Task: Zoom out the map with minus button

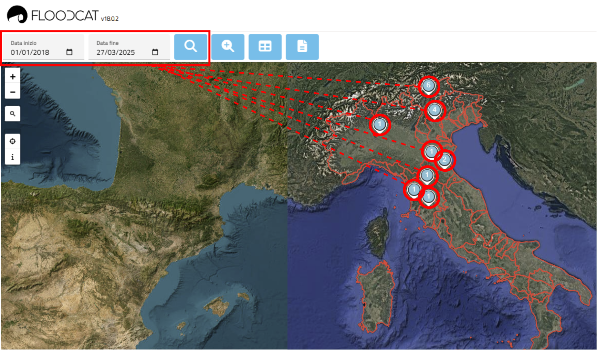Action: [13, 92]
